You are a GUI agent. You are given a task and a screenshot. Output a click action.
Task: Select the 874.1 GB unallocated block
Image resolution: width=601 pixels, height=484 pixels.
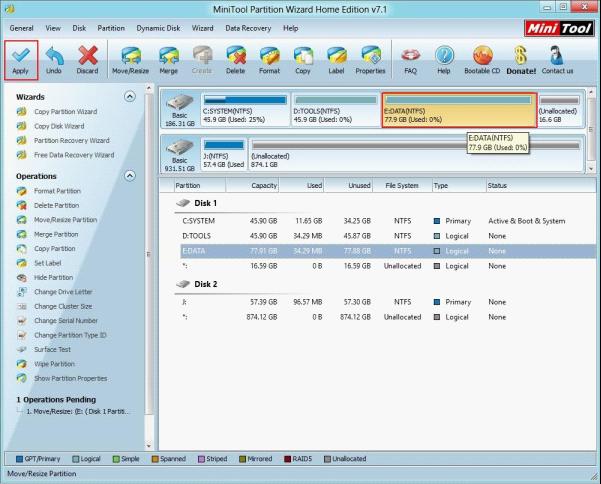[x=416, y=155]
